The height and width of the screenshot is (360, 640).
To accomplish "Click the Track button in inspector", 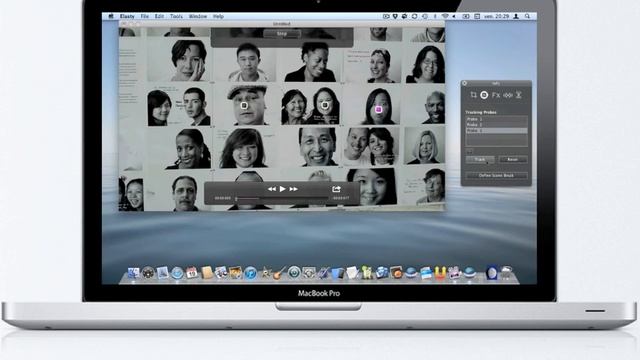I will [480, 160].
